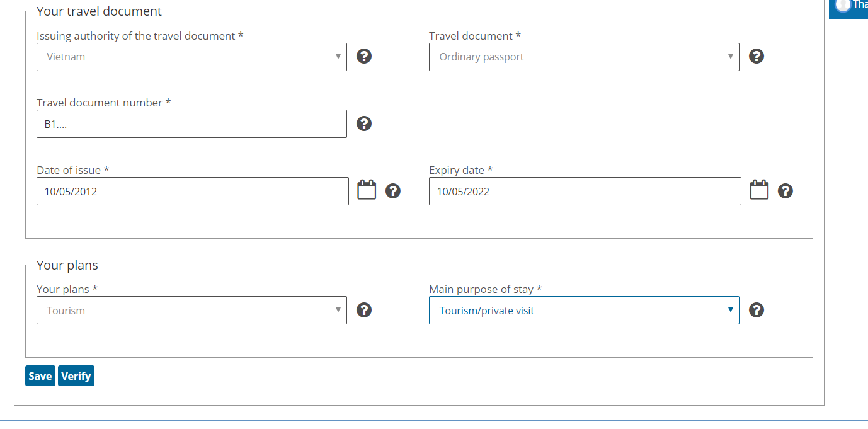Open help for Travel document number
The image size is (868, 429).
click(x=364, y=123)
